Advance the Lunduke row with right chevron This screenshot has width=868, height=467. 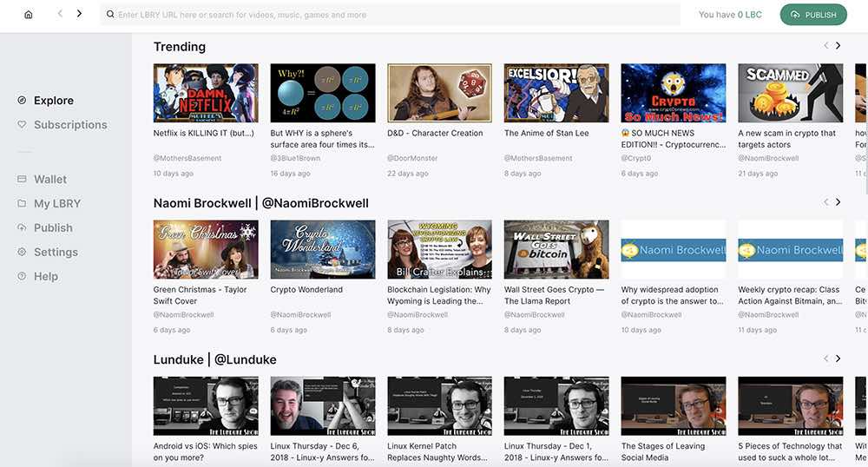(x=838, y=358)
